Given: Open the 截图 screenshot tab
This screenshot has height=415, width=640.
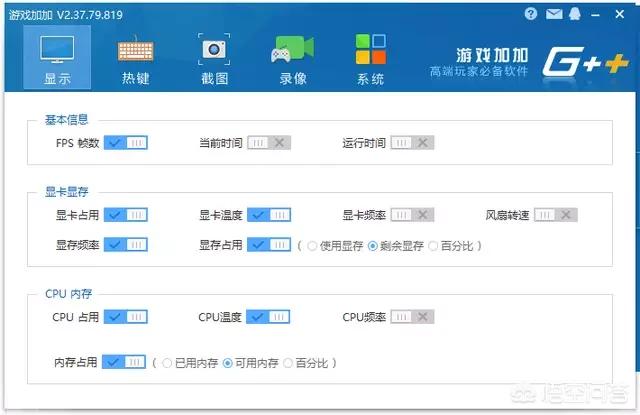Looking at the screenshot, I should (x=214, y=60).
